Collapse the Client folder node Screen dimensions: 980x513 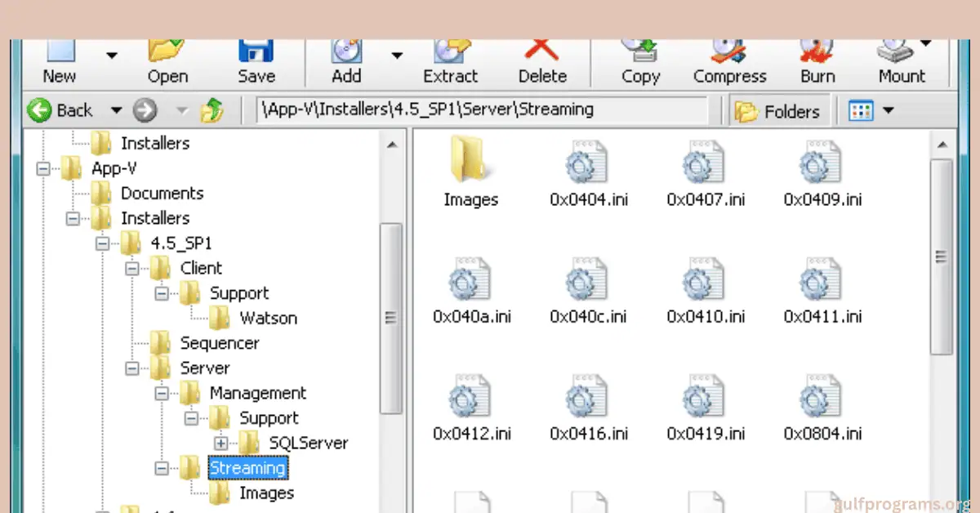pyautogui.click(x=131, y=269)
